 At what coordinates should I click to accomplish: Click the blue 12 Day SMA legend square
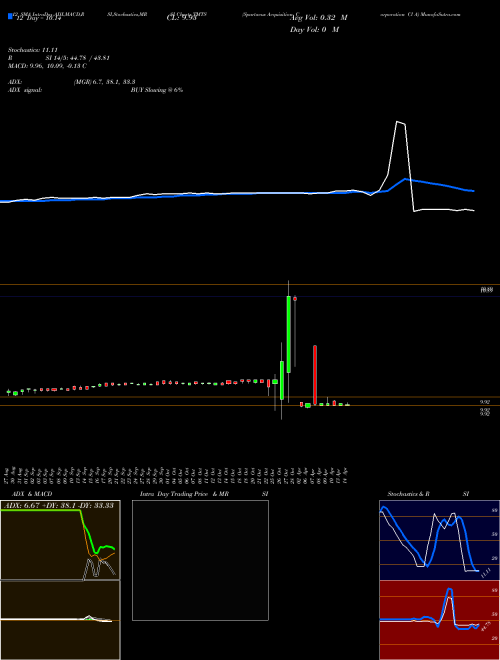pyautogui.click(x=10, y=17)
